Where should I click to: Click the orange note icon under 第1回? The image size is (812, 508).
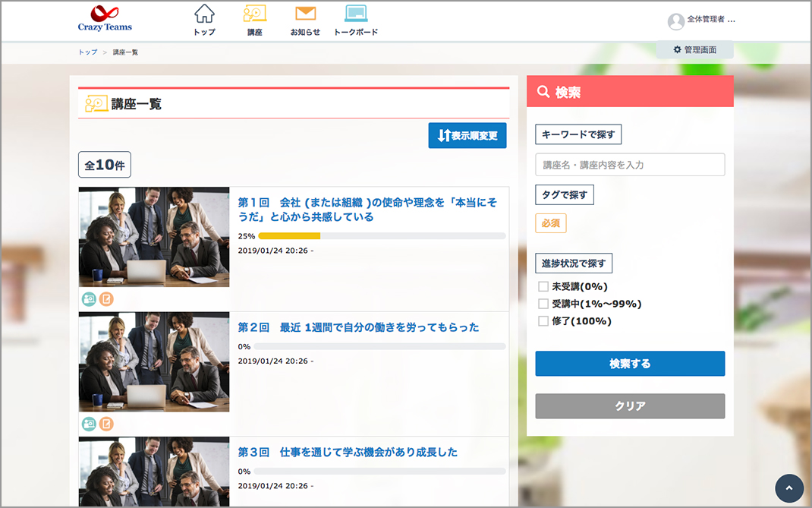pyautogui.click(x=106, y=299)
